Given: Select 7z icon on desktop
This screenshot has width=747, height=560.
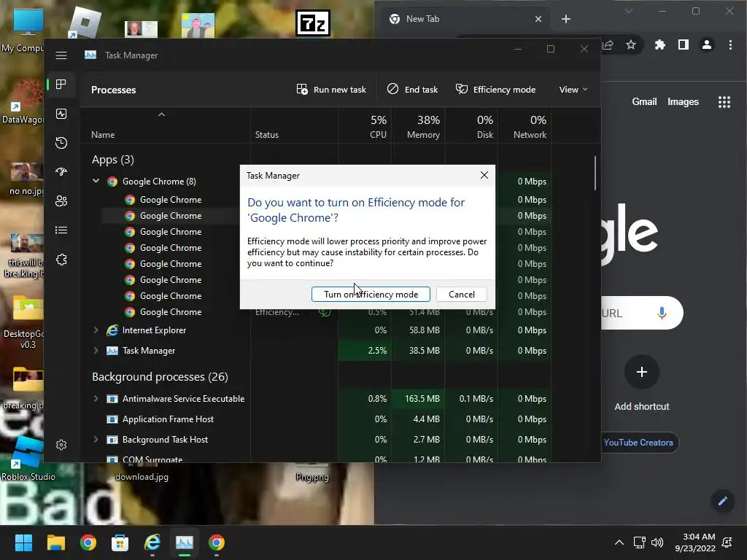Looking at the screenshot, I should pyautogui.click(x=312, y=23).
